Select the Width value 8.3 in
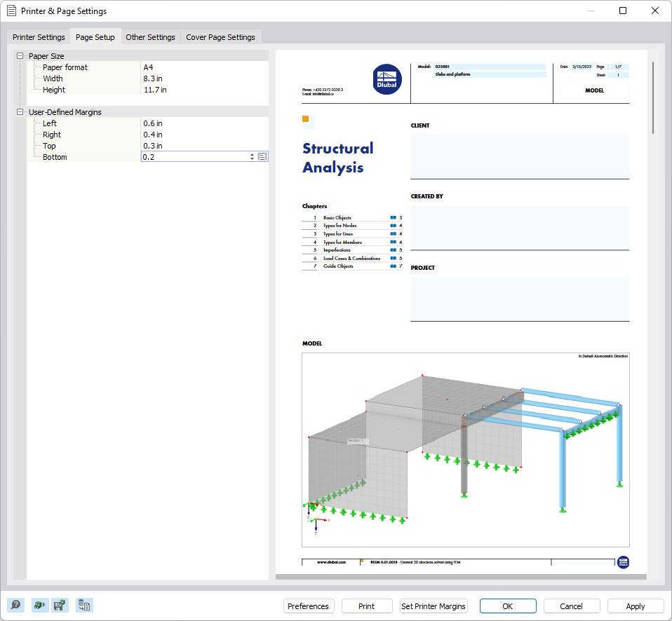 pyautogui.click(x=153, y=79)
